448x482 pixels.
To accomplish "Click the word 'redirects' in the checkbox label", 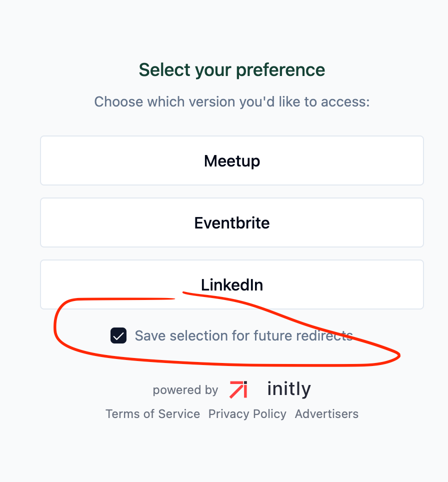I will click(324, 335).
